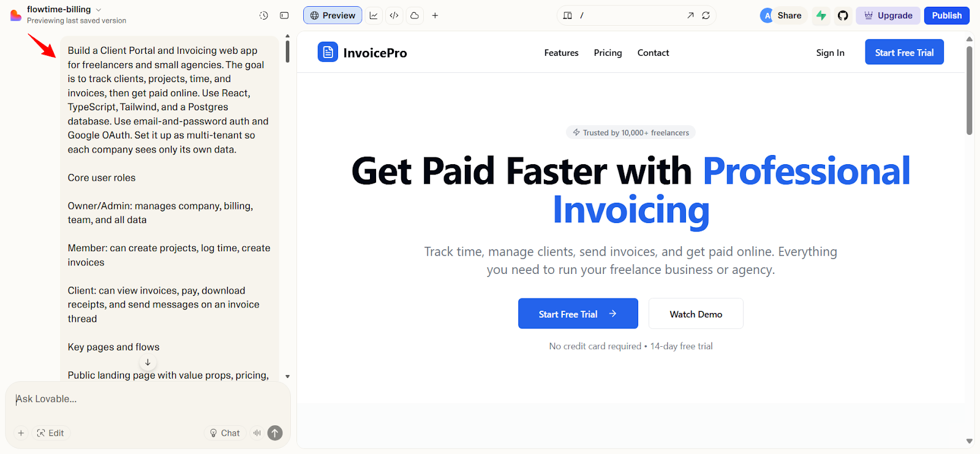Click the user avatar next to Share

click(x=767, y=16)
